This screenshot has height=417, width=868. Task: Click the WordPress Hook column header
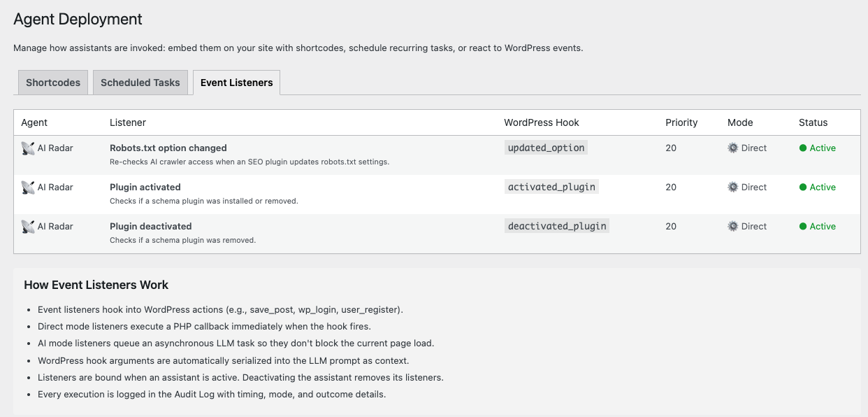click(542, 122)
